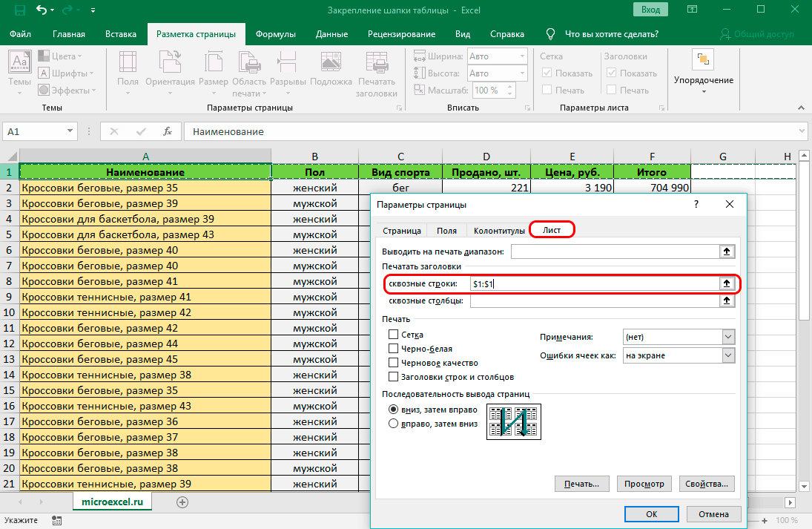The image size is (812, 529).
Task: Toggle Заголовки Печать checkbox in ribbon
Action: coord(612,90)
